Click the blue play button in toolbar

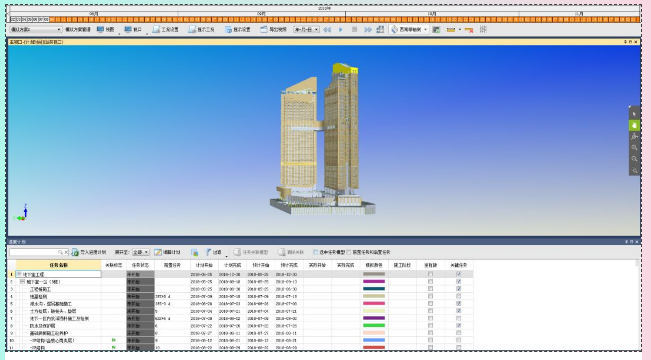[x=341, y=29]
